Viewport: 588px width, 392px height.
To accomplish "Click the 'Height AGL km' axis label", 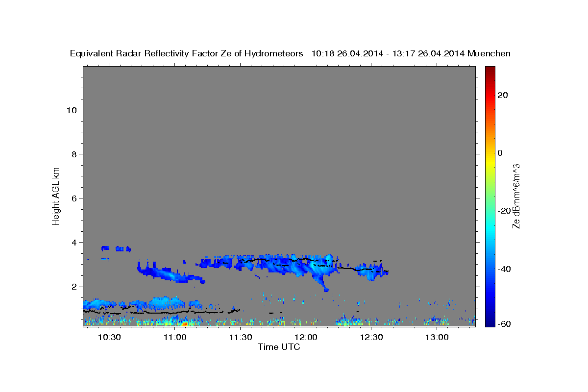I will (56, 196).
